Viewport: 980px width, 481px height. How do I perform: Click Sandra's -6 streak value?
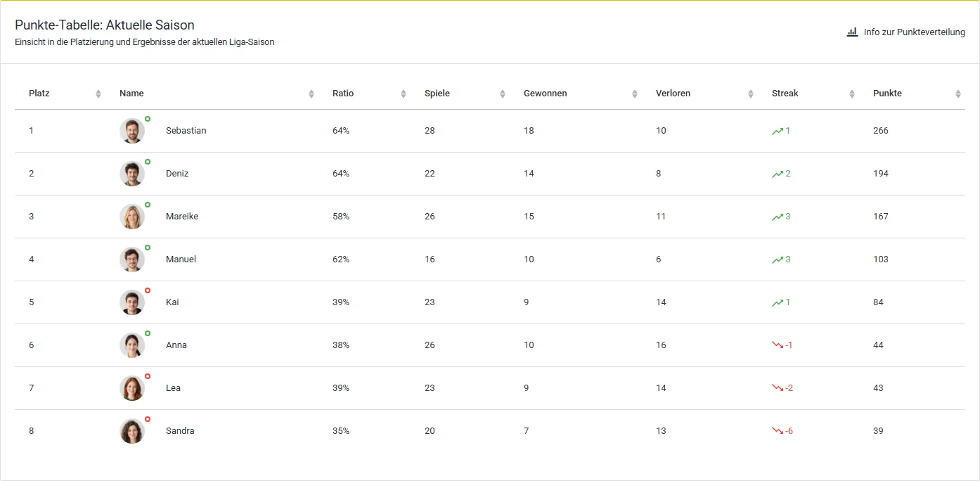point(789,431)
